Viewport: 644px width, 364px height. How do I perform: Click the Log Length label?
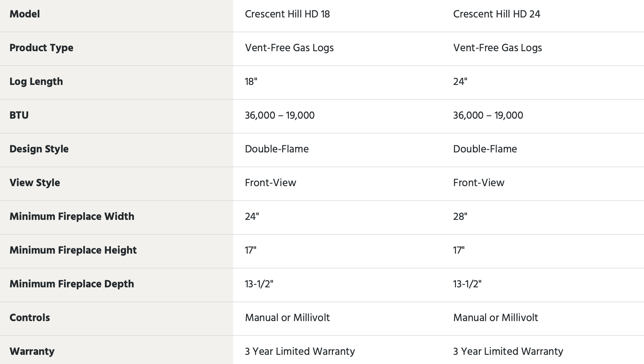pyautogui.click(x=36, y=81)
